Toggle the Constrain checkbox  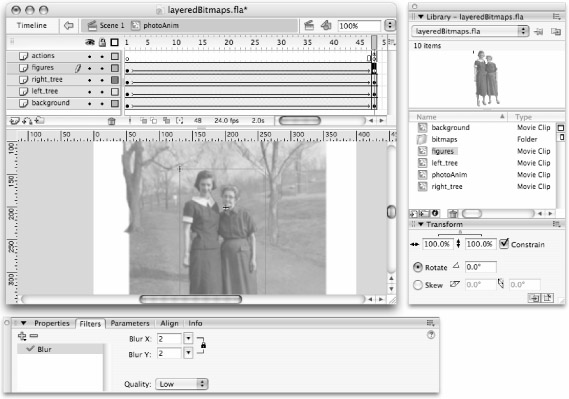point(504,244)
